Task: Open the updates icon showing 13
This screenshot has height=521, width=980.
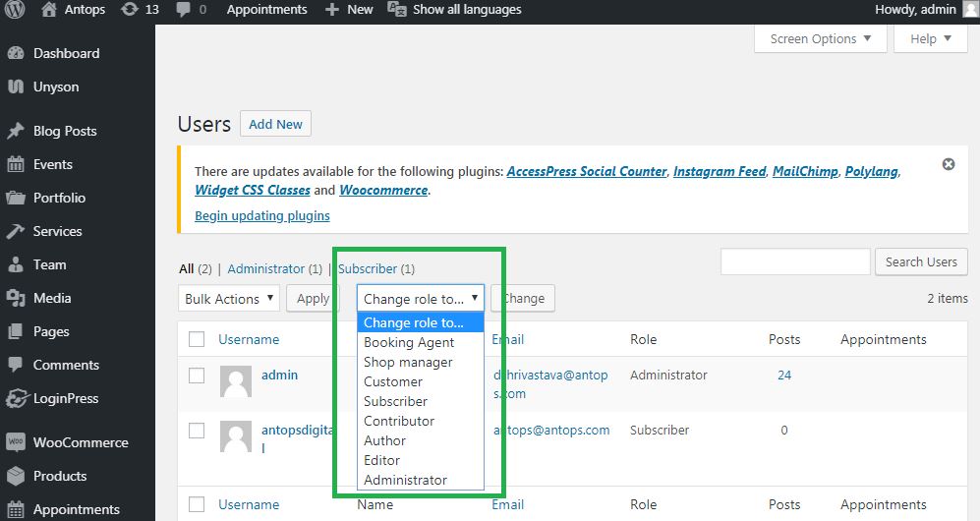Action: 130,9
